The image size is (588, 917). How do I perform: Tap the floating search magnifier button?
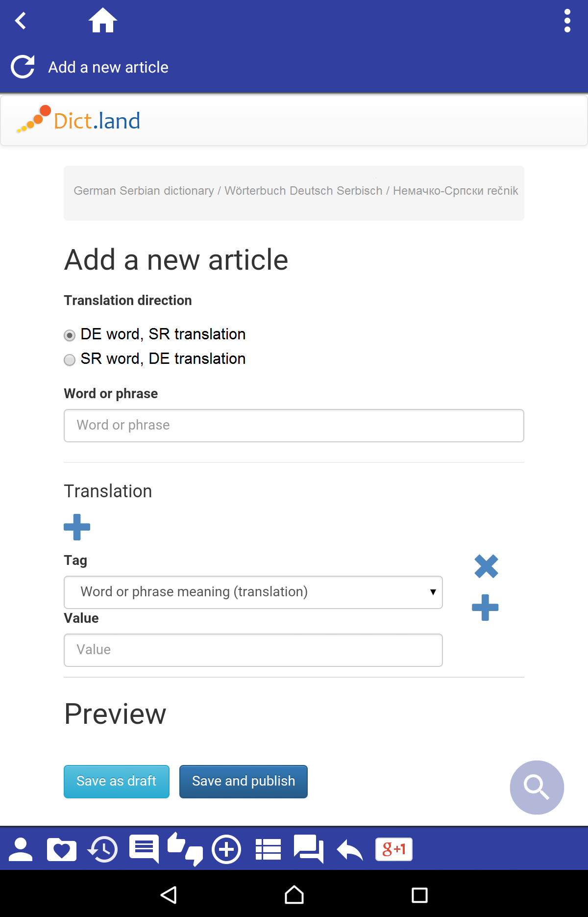pos(537,788)
